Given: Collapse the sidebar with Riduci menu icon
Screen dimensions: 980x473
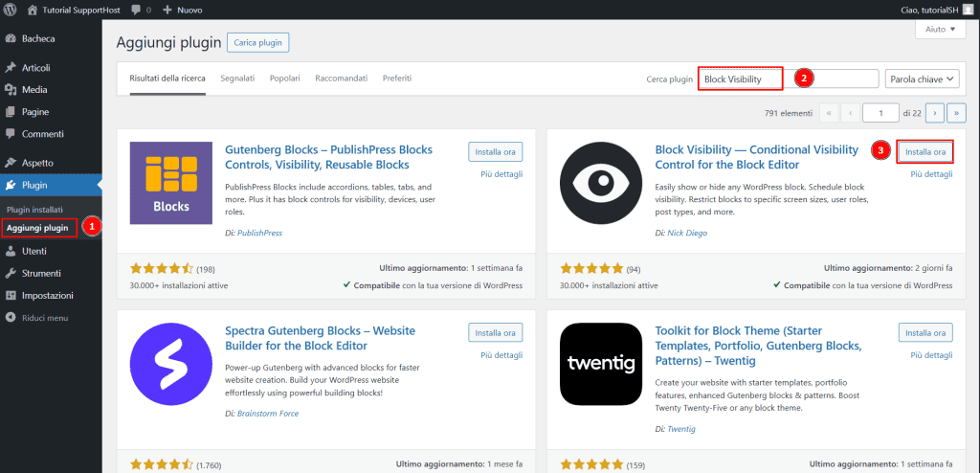Looking at the screenshot, I should [x=11, y=318].
